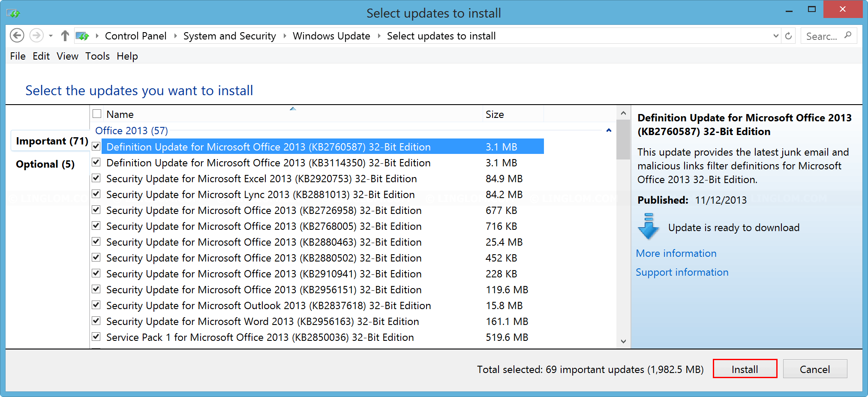
Task: Click the Windows Update icon in address bar
Action: point(82,36)
